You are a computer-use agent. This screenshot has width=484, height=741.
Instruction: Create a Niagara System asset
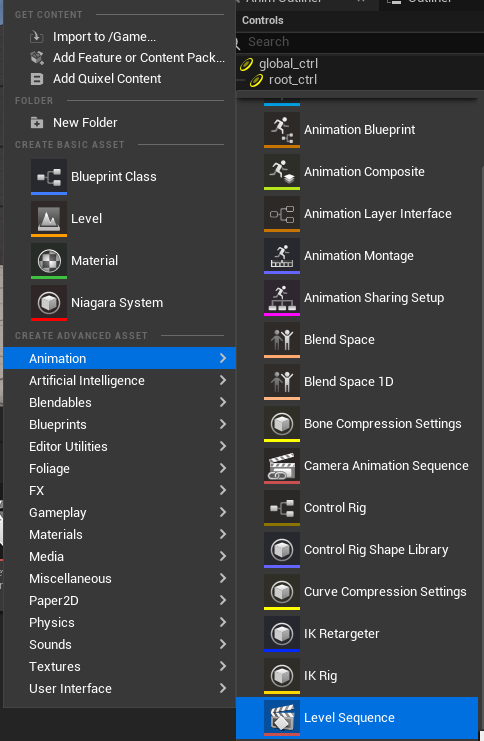pyautogui.click(x=120, y=303)
